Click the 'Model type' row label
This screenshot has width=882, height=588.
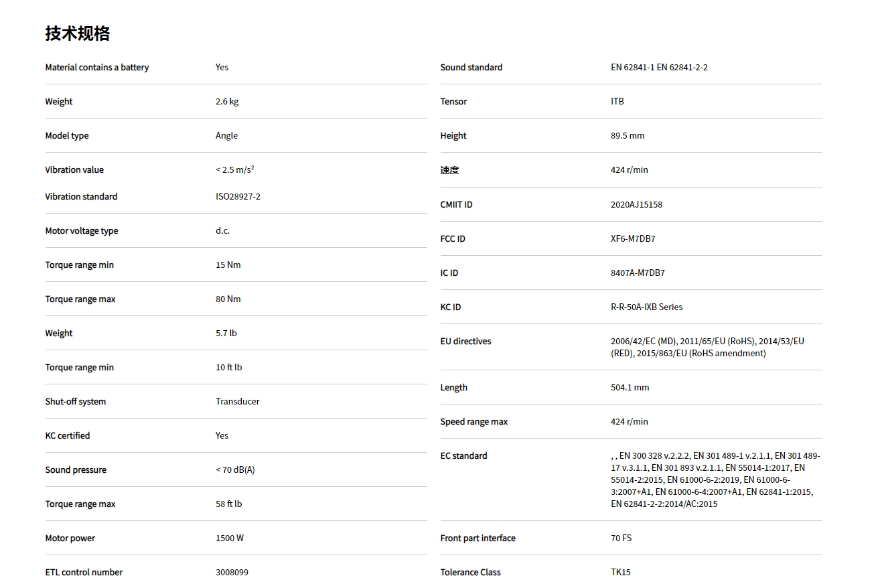67,135
